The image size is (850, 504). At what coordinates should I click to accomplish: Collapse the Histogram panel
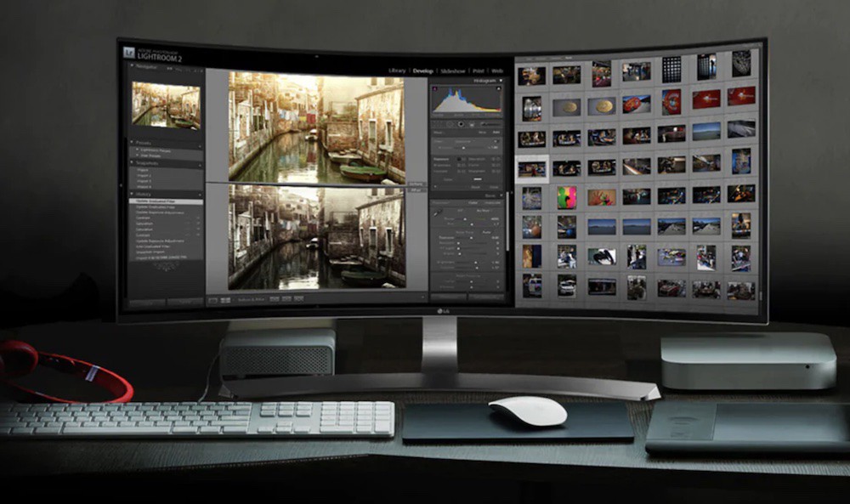(501, 80)
